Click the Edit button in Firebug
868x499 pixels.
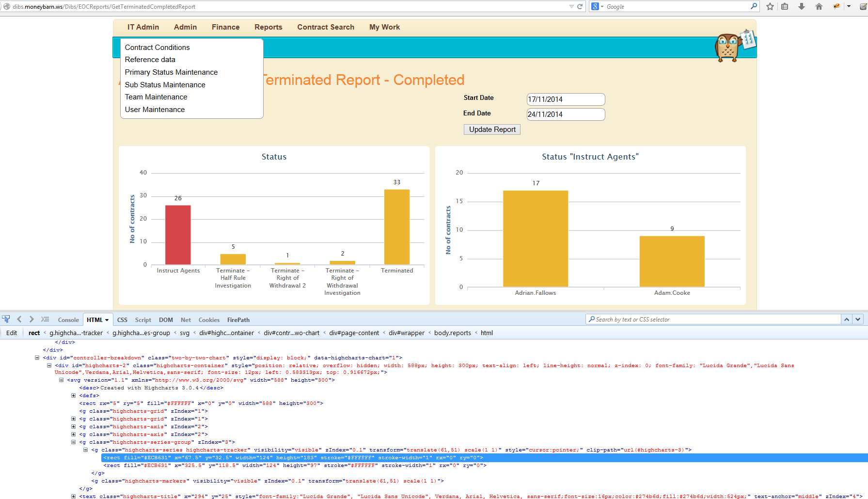(x=12, y=333)
